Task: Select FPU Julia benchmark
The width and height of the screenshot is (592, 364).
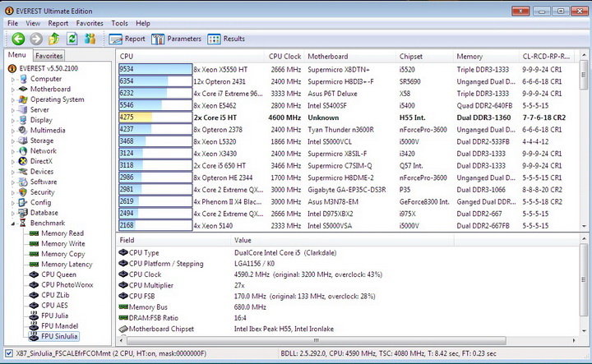Action: 54,316
